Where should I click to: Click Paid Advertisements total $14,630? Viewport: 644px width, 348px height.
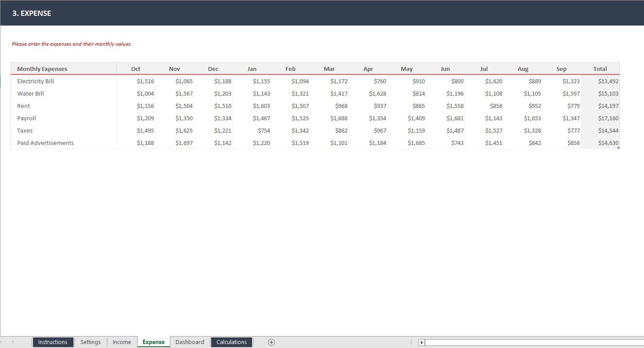click(x=600, y=143)
